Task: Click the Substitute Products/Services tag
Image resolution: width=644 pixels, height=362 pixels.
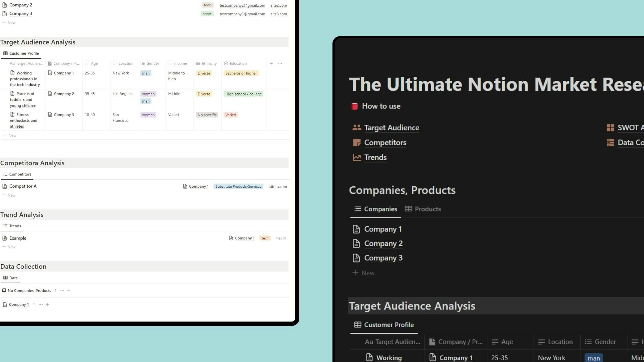Action: tap(238, 186)
